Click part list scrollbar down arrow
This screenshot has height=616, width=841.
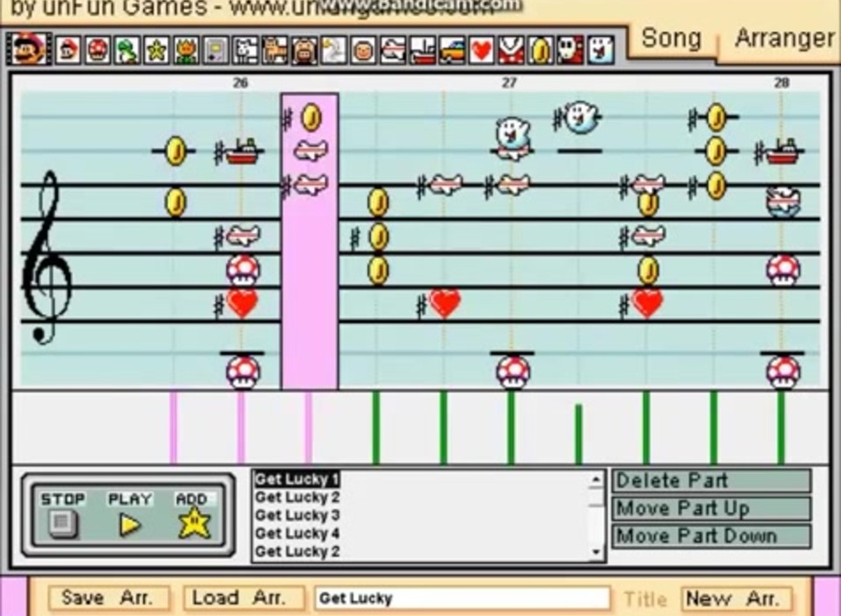click(596, 552)
